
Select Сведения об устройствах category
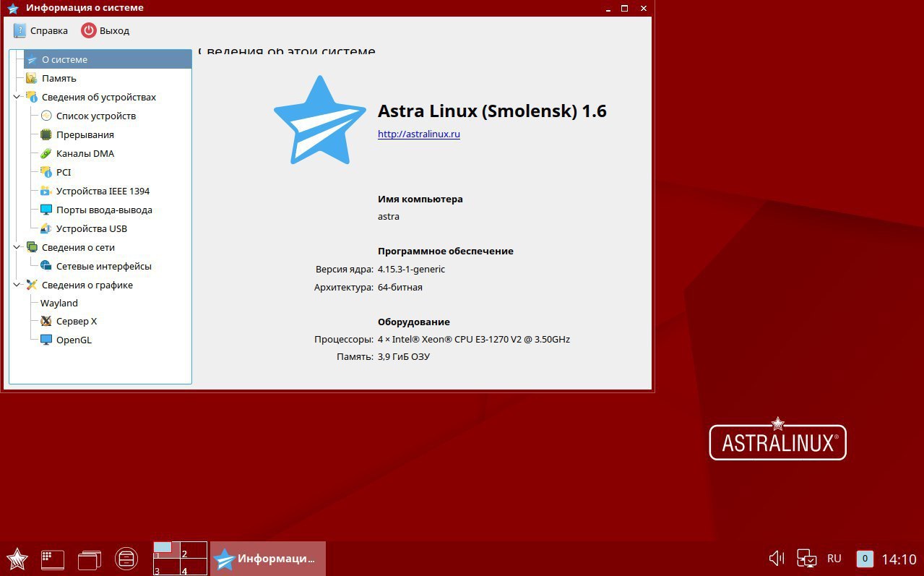coord(98,98)
